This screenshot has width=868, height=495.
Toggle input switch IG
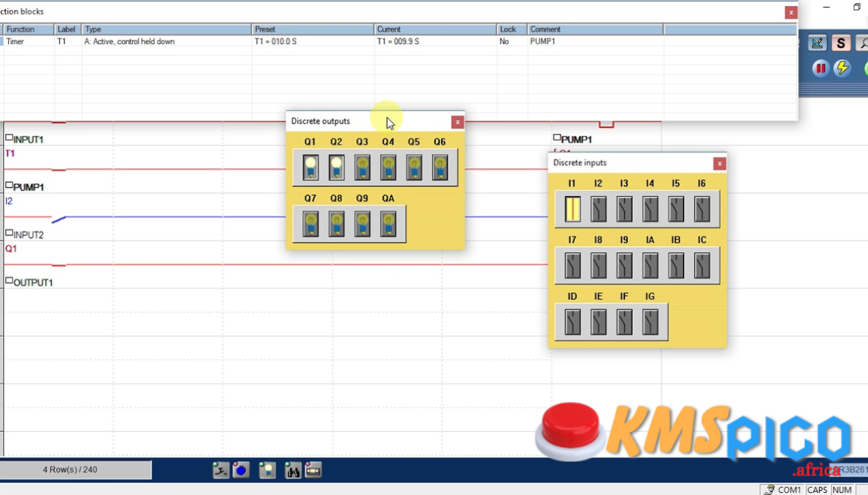pos(650,322)
